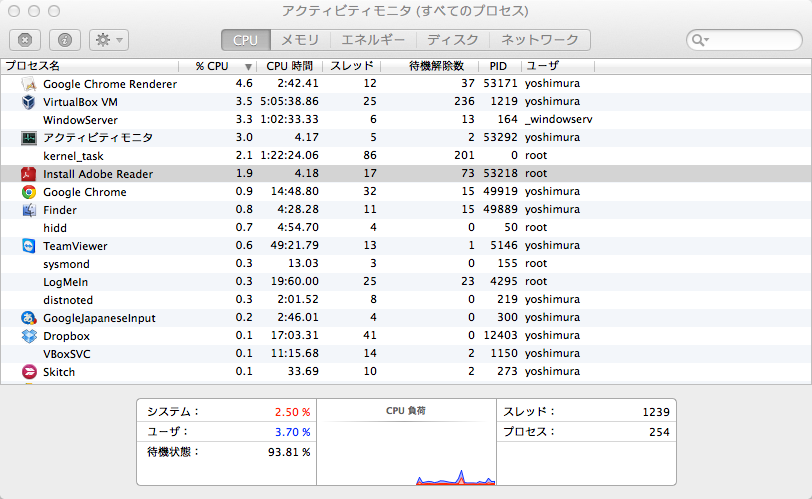Image resolution: width=812 pixels, height=499 pixels.
Task: Click the Install Adobe Reader icon
Action: pos(29,174)
